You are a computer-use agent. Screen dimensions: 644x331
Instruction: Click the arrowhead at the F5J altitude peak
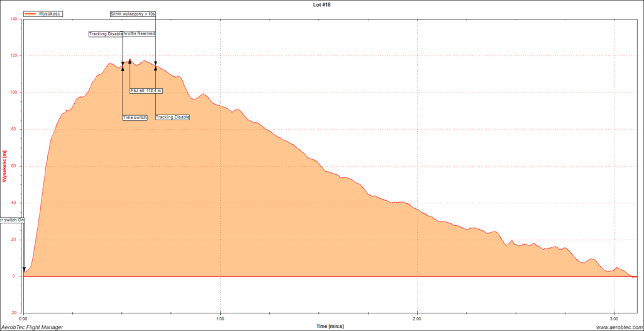[x=130, y=62]
